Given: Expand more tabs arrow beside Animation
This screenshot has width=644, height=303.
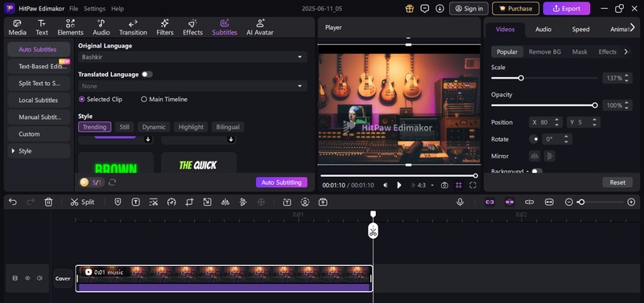Looking at the screenshot, I should click(x=632, y=27).
